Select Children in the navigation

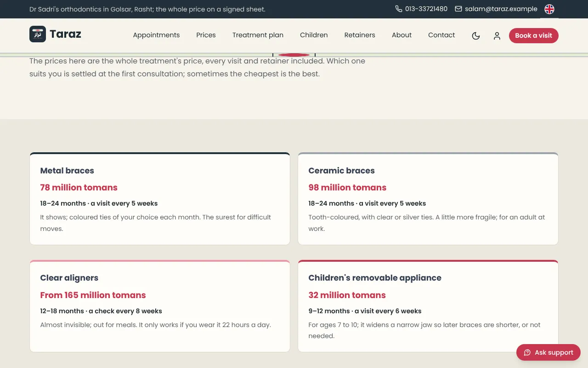(x=314, y=35)
